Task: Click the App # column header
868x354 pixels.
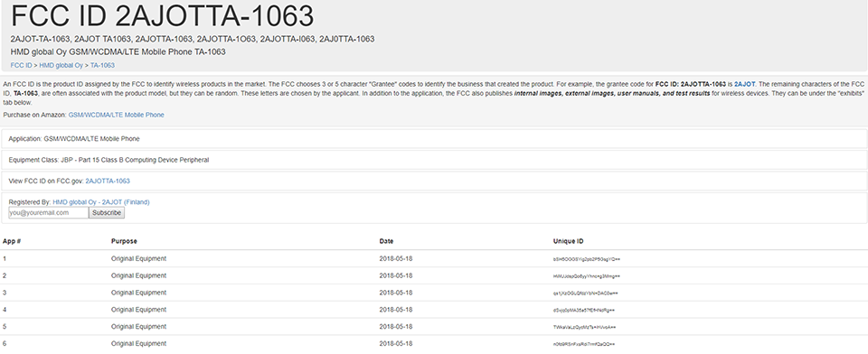Action: 12,241
